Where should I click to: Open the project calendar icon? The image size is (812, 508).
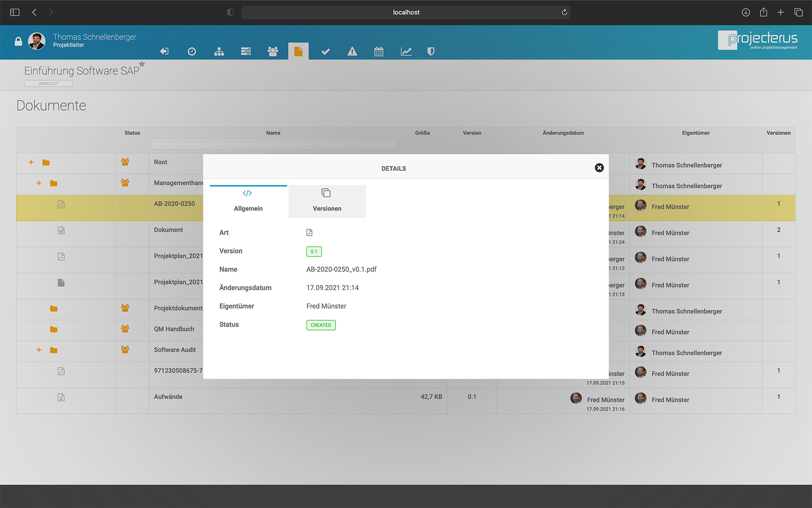click(x=379, y=51)
